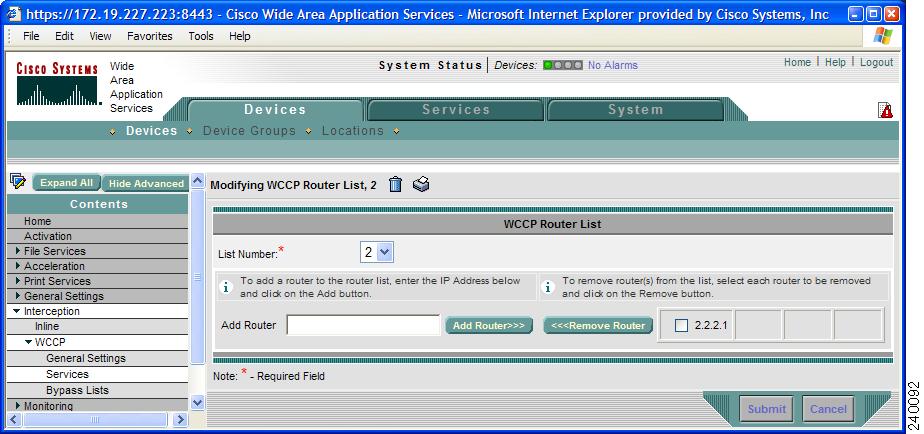
Task: Expand the Print Services section
Action: coord(18,281)
